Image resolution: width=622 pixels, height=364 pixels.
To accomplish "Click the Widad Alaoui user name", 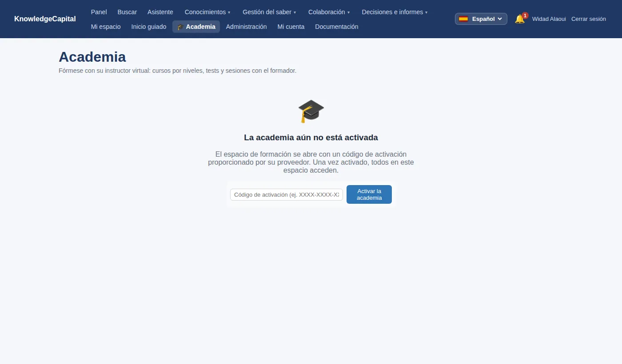I will (549, 19).
